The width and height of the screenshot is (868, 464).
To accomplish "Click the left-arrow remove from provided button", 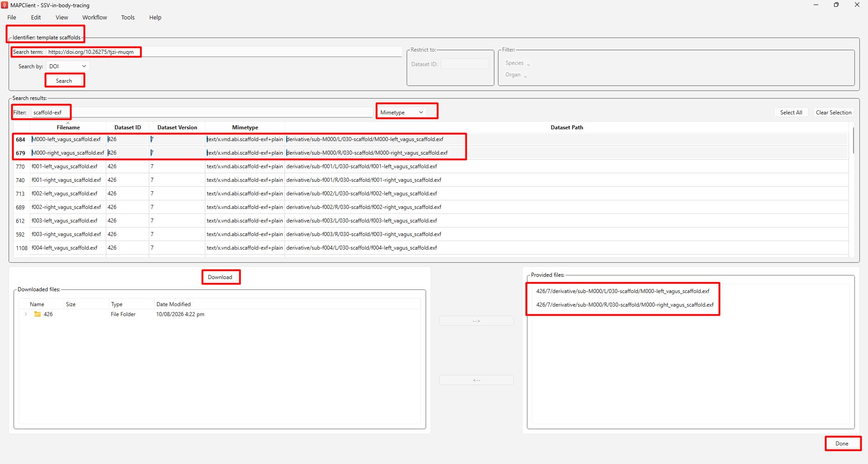I will (x=476, y=380).
